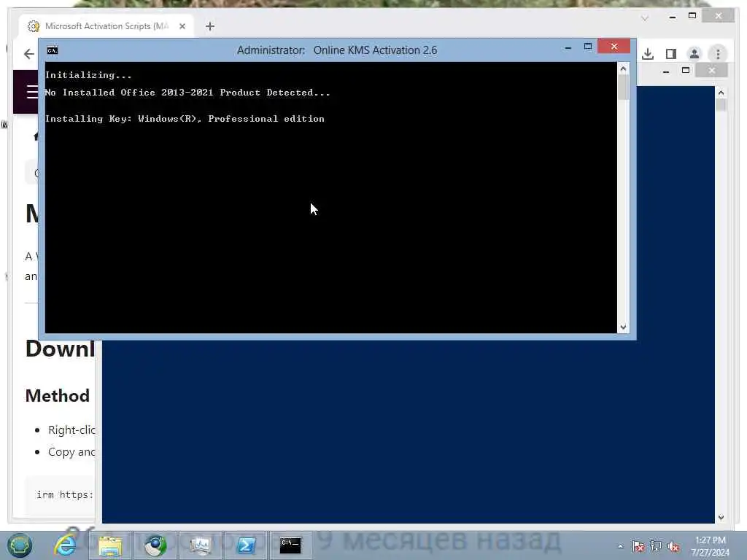Minimize the PowerShell window behind
Screen dimensions: 747x560
(x=666, y=71)
